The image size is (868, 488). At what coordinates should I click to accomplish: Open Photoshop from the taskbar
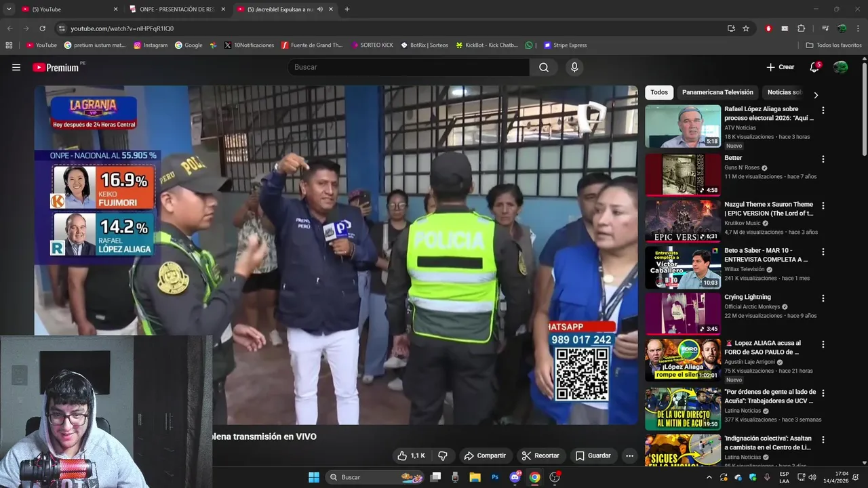495,477
